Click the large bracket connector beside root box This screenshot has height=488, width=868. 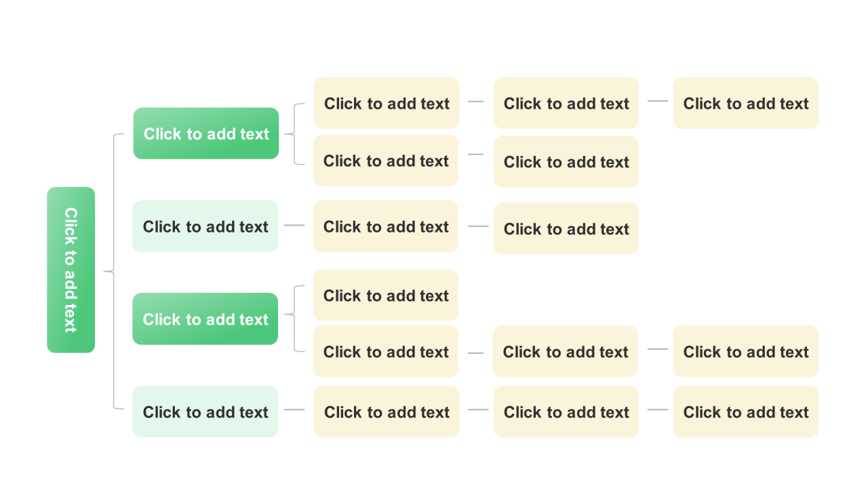click(x=114, y=271)
